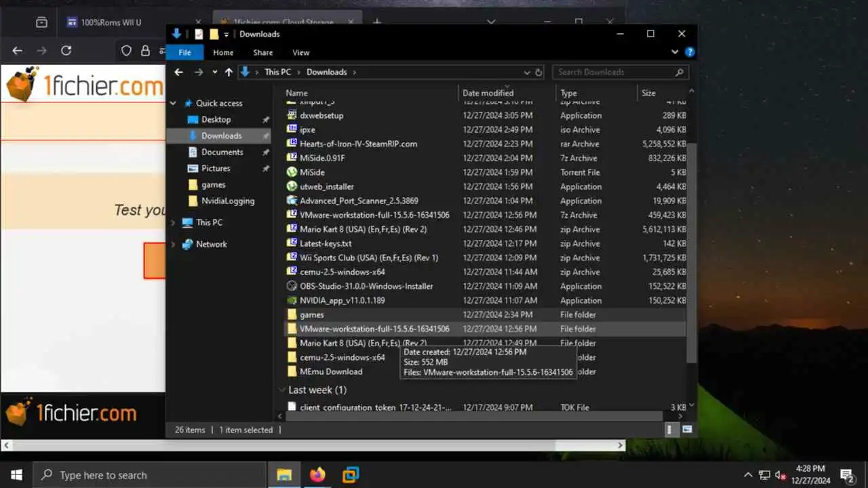Open the Windows Start menu

point(16,475)
